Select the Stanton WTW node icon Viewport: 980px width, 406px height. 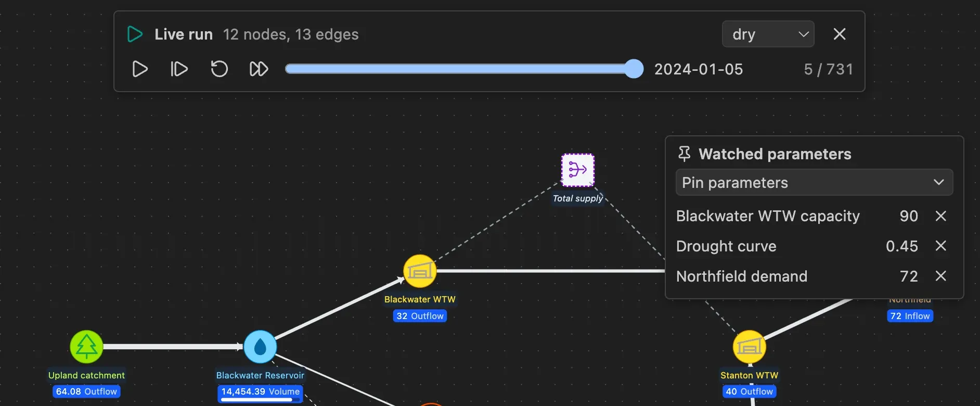pos(749,347)
